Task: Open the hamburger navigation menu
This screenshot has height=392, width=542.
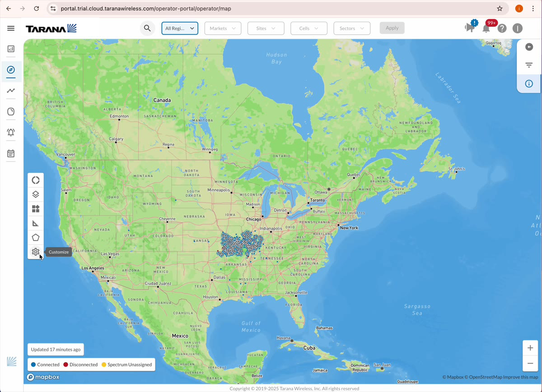Action: (10, 28)
